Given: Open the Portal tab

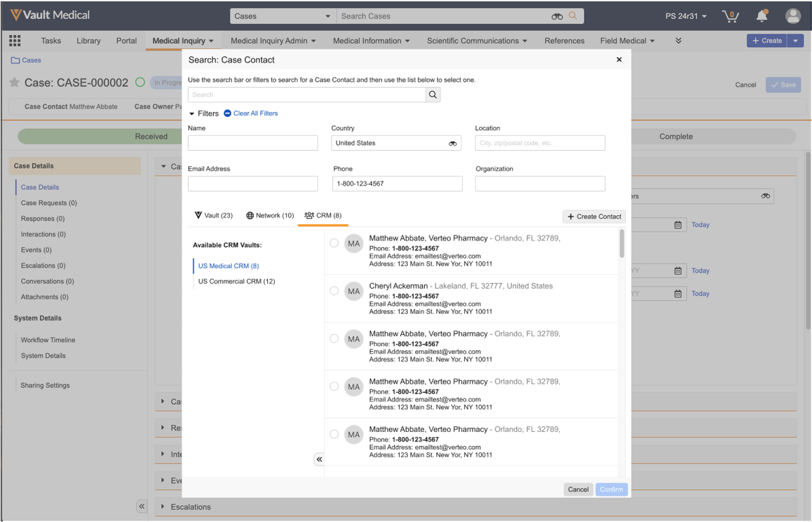Looking at the screenshot, I should 126,41.
